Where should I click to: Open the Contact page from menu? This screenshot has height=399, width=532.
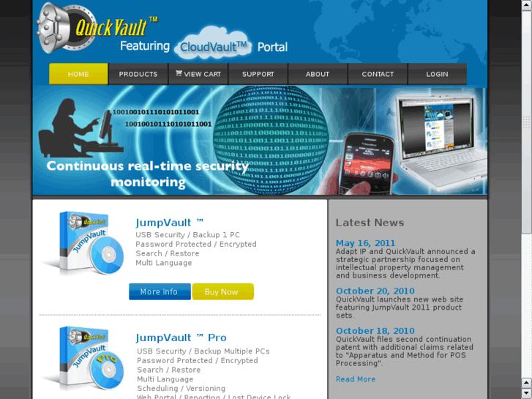pos(378,74)
